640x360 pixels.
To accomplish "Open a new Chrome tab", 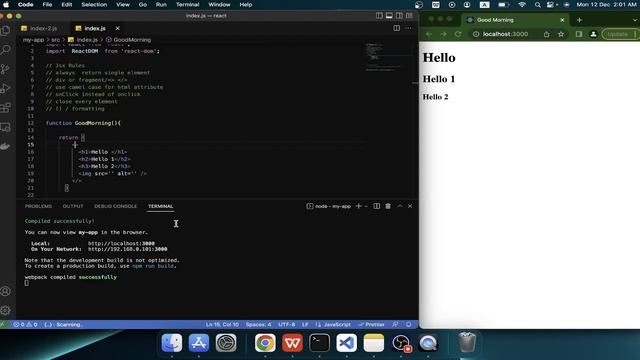I will pos(579,20).
